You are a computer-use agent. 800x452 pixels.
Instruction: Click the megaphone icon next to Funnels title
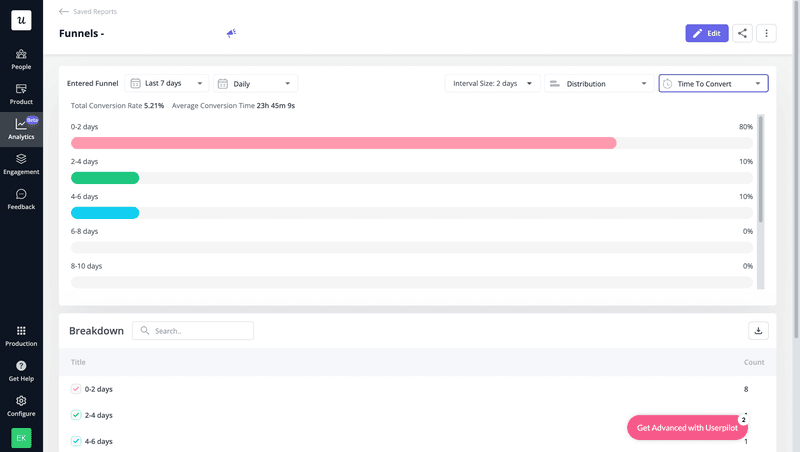[x=231, y=33]
